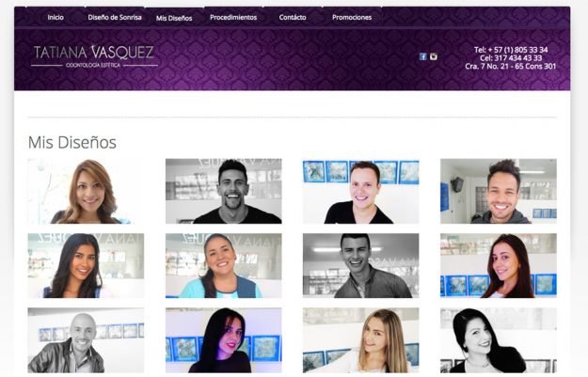Open black-and-white photo of bearded man in top row
588x377 pixels.
point(224,191)
